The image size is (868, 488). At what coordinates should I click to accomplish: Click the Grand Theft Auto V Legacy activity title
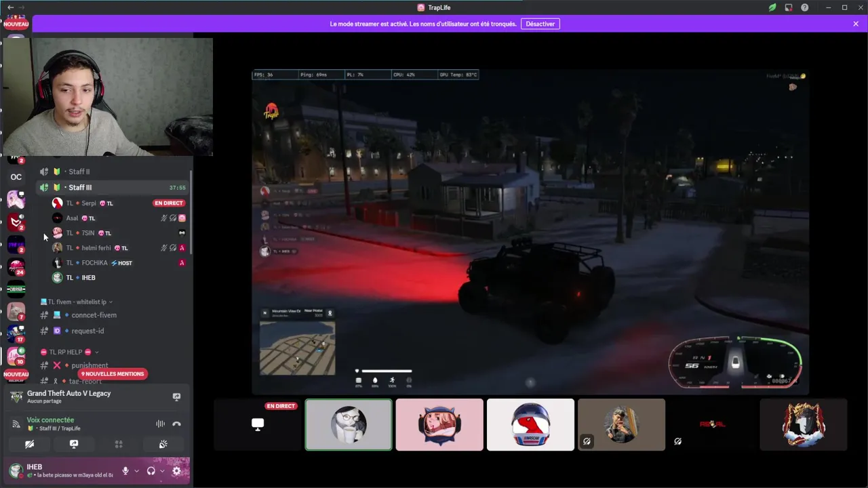coord(68,393)
